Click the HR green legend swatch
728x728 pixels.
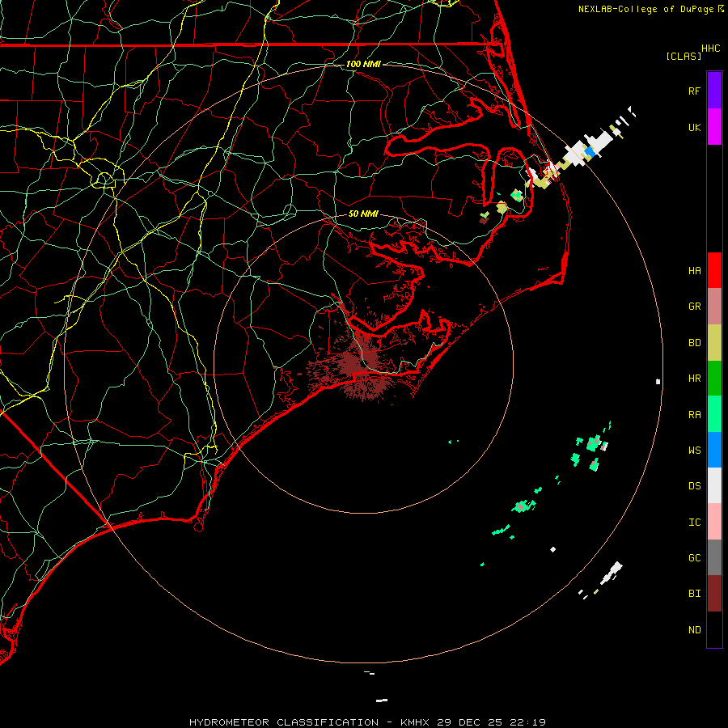[714, 378]
